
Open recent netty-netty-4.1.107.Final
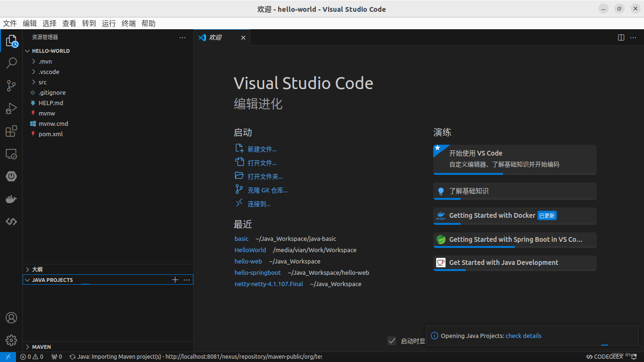269,284
